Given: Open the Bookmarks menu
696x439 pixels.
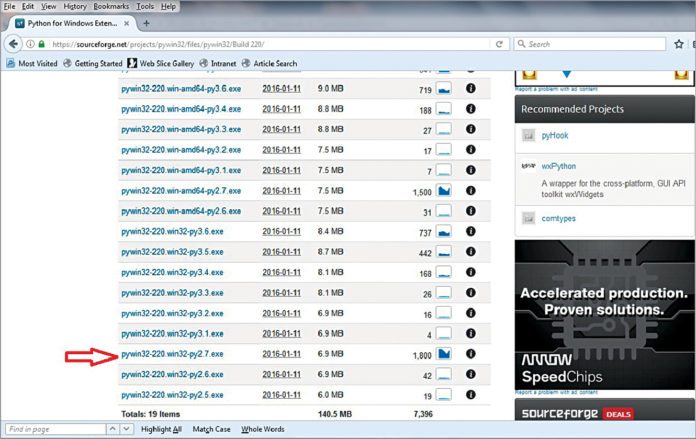Looking at the screenshot, I should pos(109,6).
